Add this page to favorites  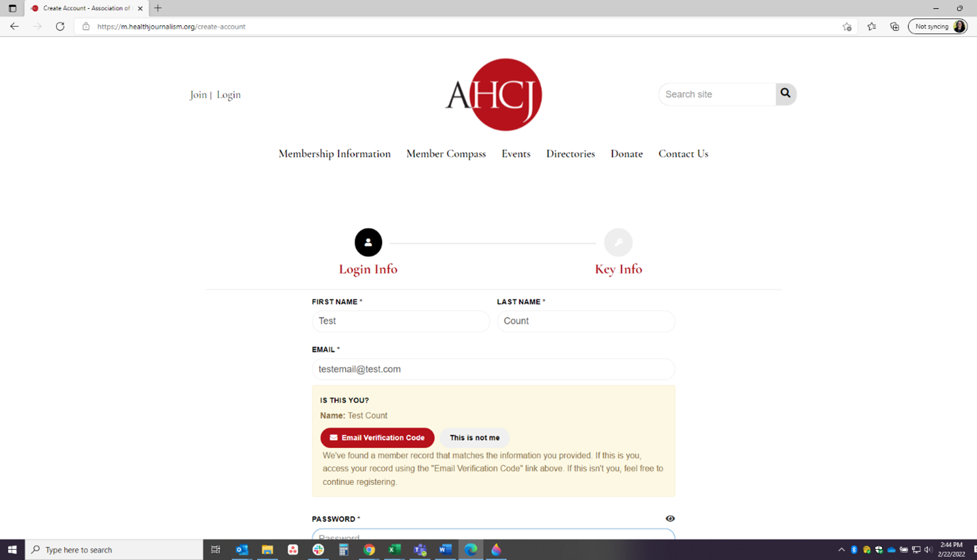coord(847,27)
